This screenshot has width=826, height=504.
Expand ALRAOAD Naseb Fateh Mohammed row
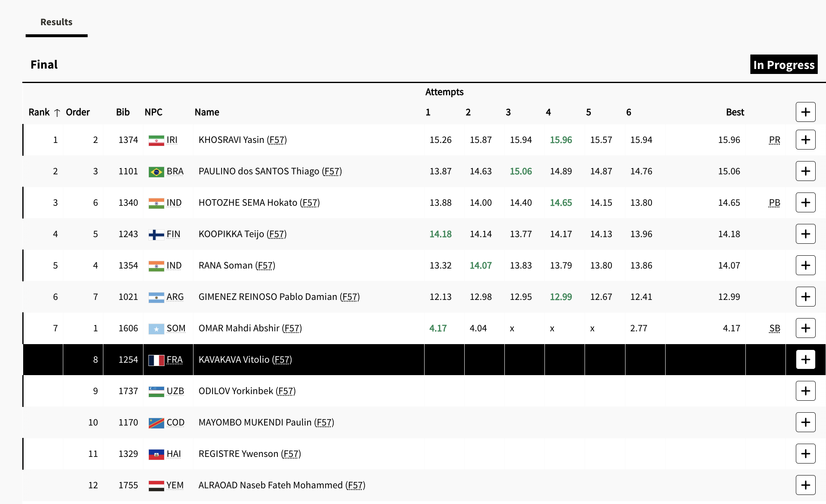(x=805, y=485)
